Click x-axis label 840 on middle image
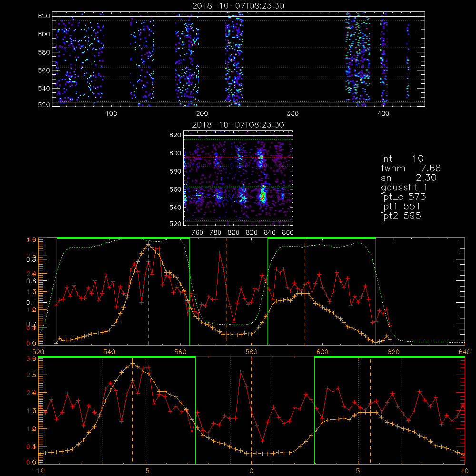The image size is (476, 476). pyautogui.click(x=269, y=232)
